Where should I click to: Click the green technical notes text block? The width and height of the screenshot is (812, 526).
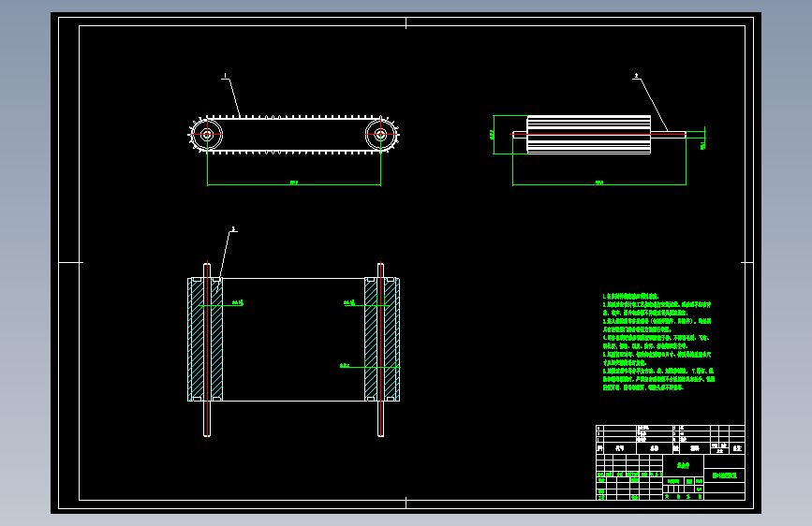coord(658,342)
